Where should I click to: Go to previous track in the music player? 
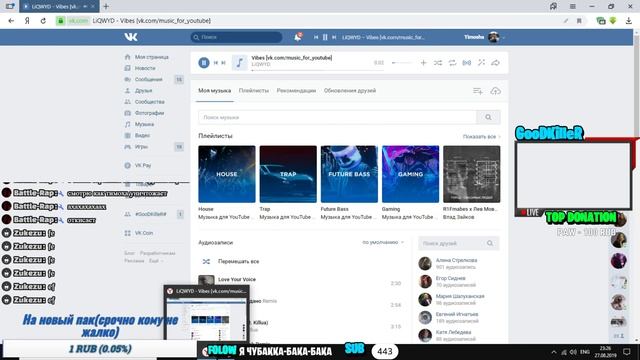[216, 62]
